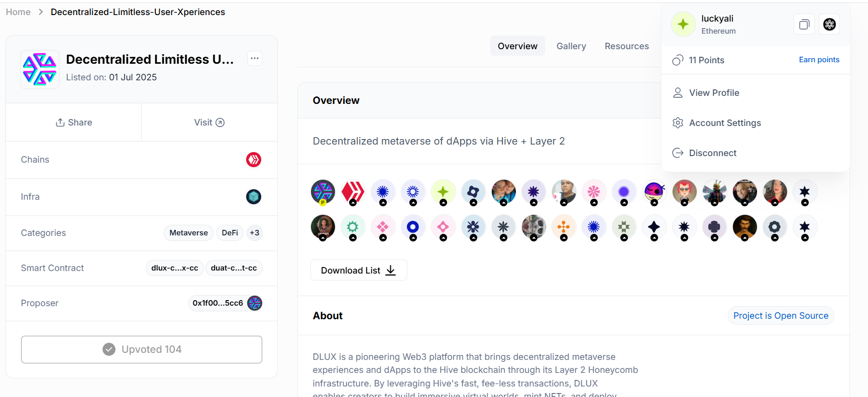Open the three-dots project options menu
868x397 pixels.
click(255, 58)
